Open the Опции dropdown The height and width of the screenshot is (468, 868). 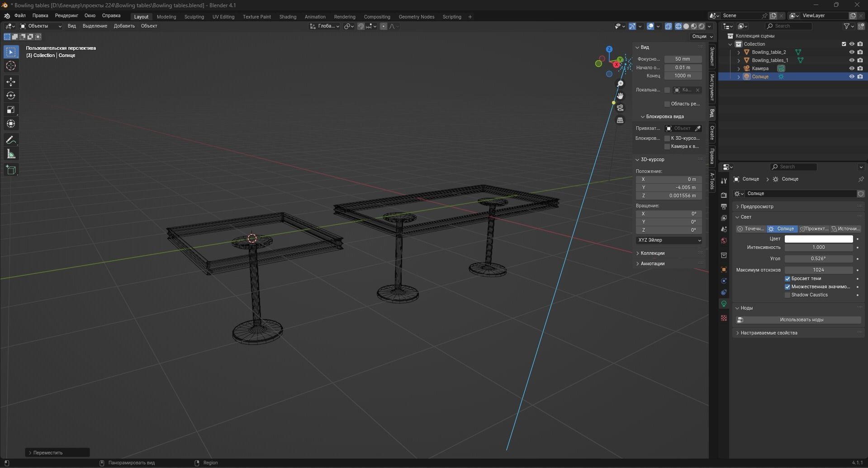(702, 36)
